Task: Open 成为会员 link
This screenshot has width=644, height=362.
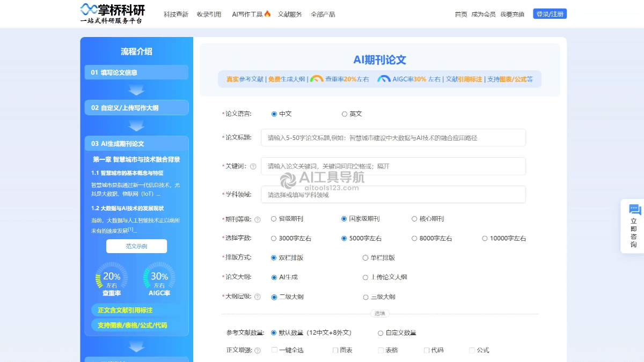Action: click(x=484, y=14)
